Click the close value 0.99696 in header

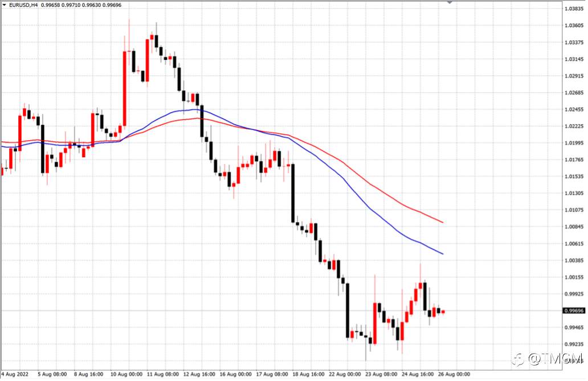(112, 5)
